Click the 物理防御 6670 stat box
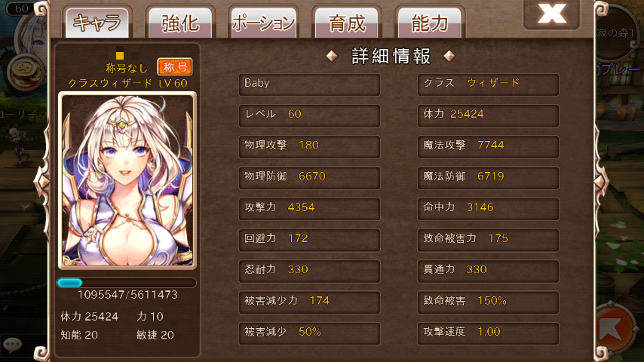 pos(309,178)
